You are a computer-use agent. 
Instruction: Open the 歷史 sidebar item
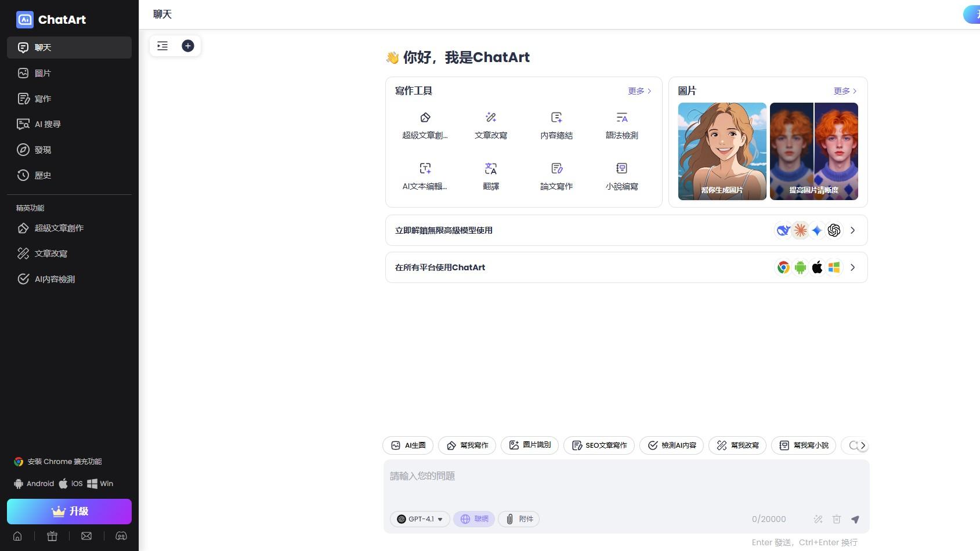click(x=69, y=175)
